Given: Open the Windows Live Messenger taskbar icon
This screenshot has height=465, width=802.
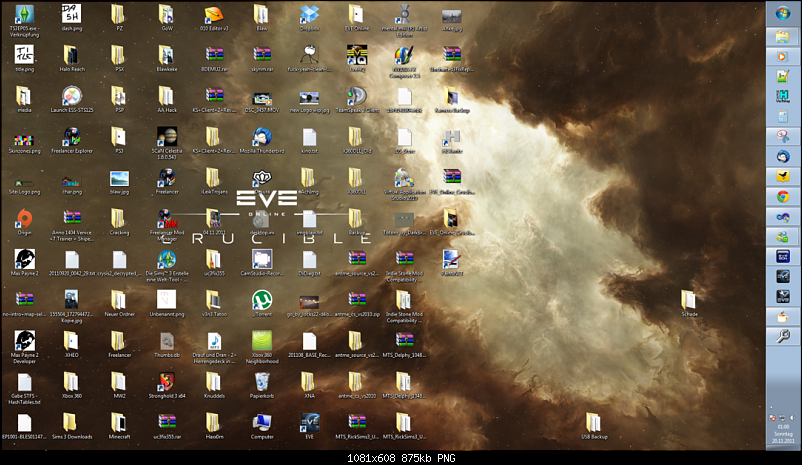Looking at the screenshot, I should click(783, 237).
